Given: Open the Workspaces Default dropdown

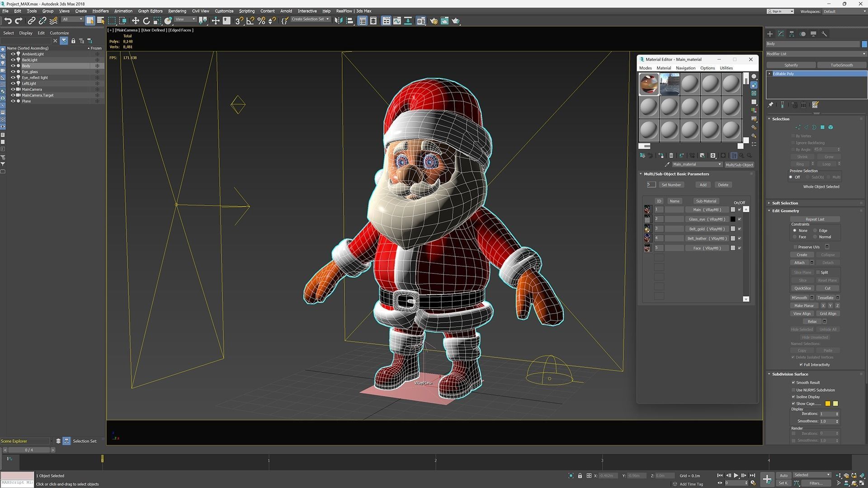Looking at the screenshot, I should tap(844, 11).
